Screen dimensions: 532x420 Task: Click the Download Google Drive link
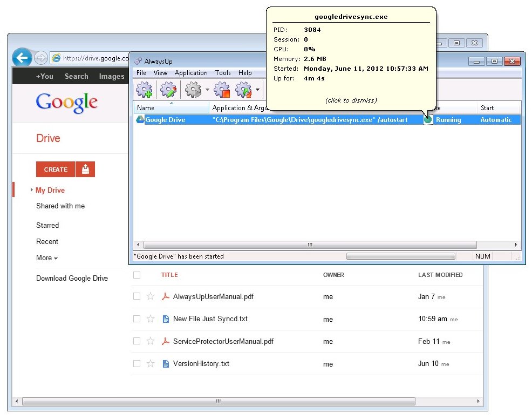(x=72, y=278)
